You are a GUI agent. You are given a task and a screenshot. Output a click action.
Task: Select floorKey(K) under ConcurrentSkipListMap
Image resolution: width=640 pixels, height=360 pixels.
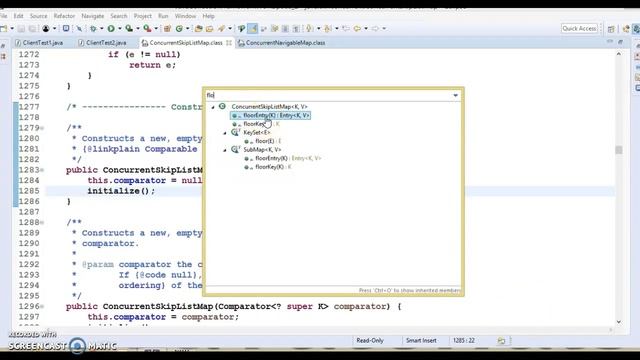coord(256,124)
